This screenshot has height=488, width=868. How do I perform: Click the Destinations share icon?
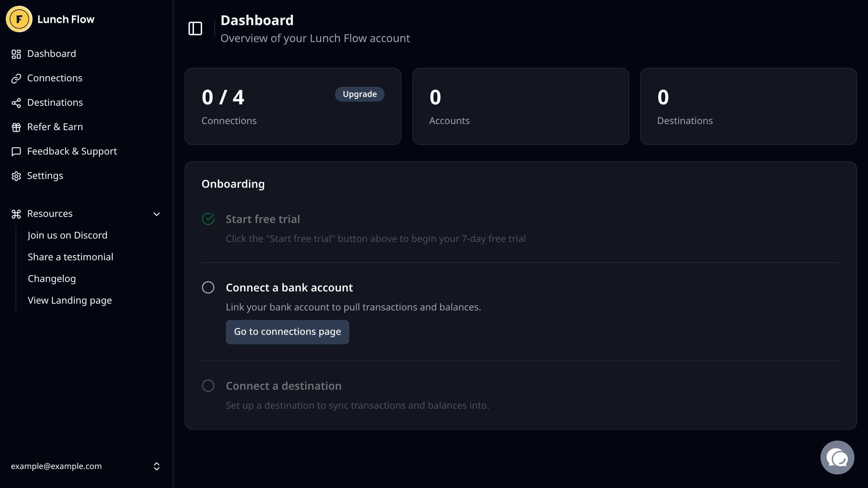click(16, 103)
